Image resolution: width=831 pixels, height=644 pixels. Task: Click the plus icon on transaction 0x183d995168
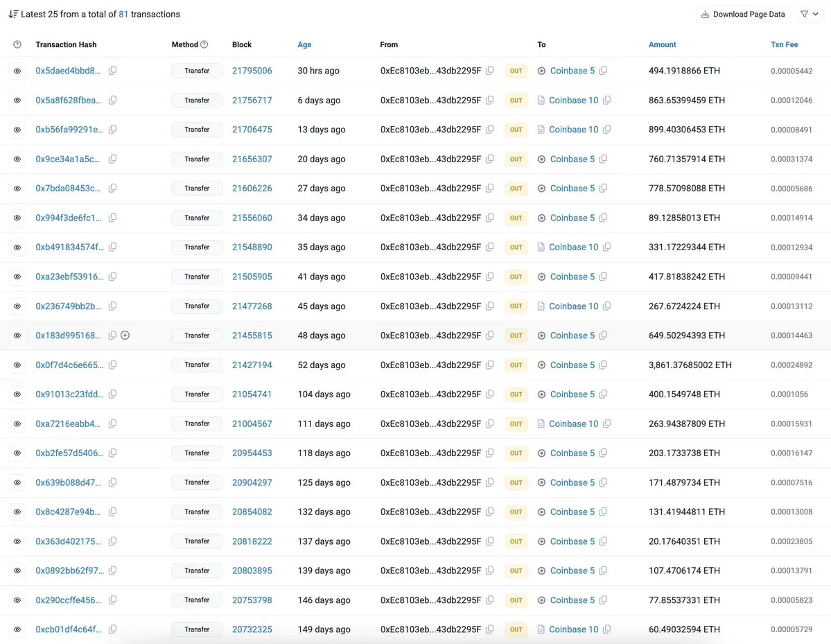(125, 335)
